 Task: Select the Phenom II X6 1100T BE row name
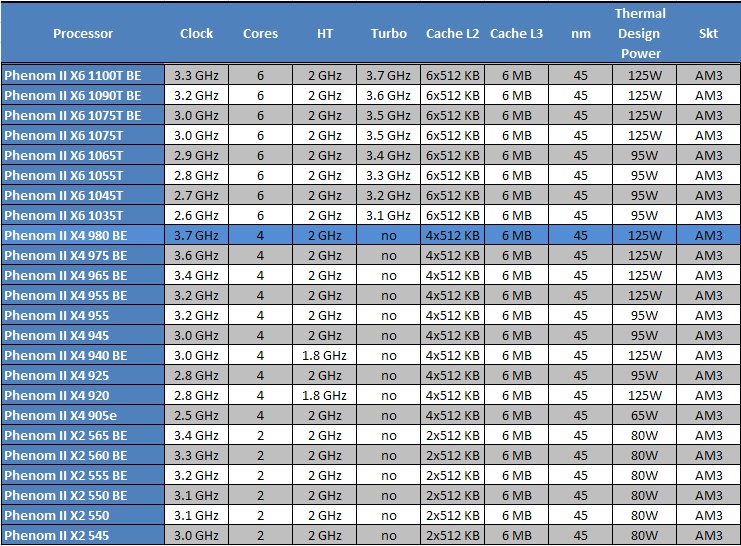(x=83, y=75)
